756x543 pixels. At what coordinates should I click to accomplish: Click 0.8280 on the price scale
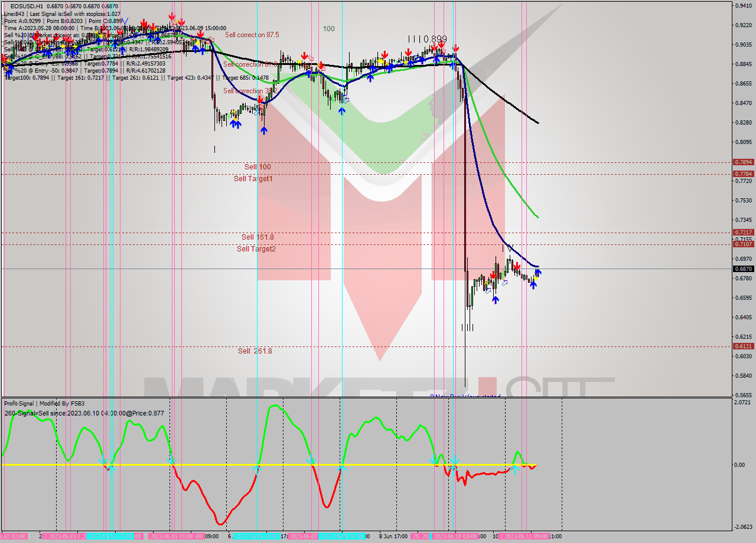pos(743,122)
